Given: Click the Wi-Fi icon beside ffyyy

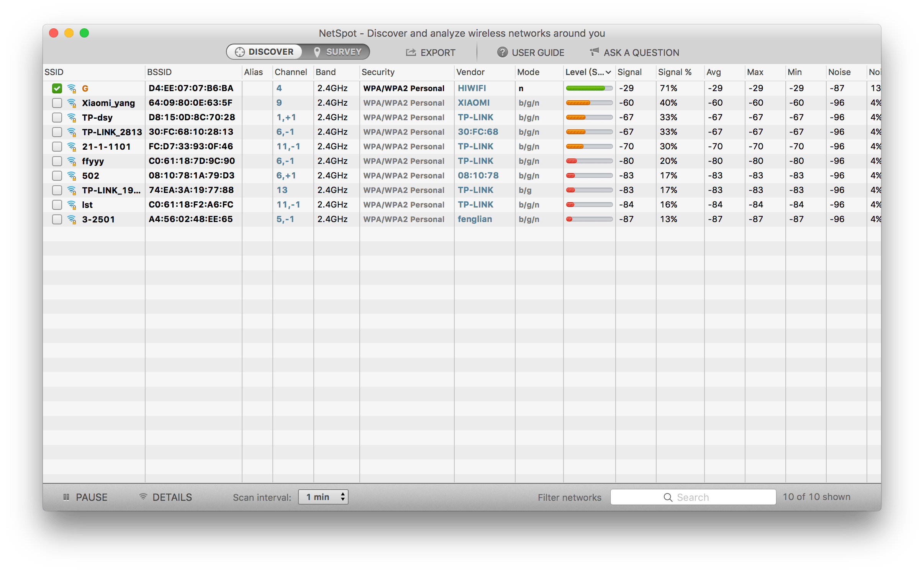Looking at the screenshot, I should click(x=72, y=161).
